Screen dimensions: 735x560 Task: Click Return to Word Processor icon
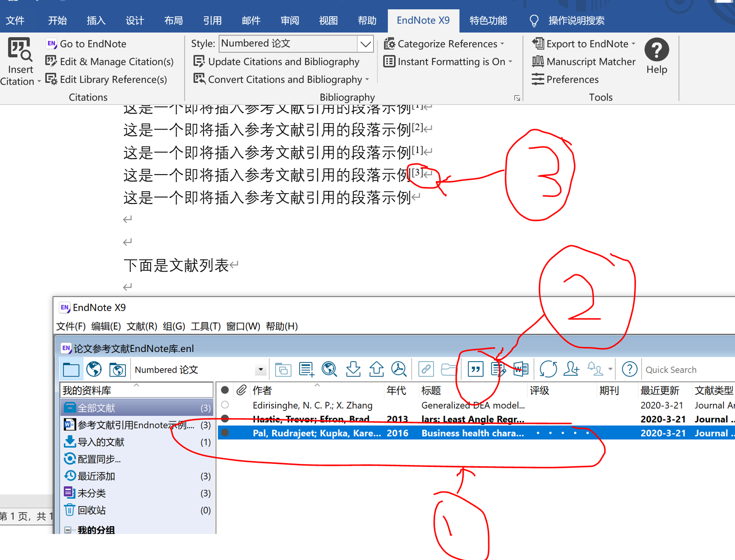(521, 370)
